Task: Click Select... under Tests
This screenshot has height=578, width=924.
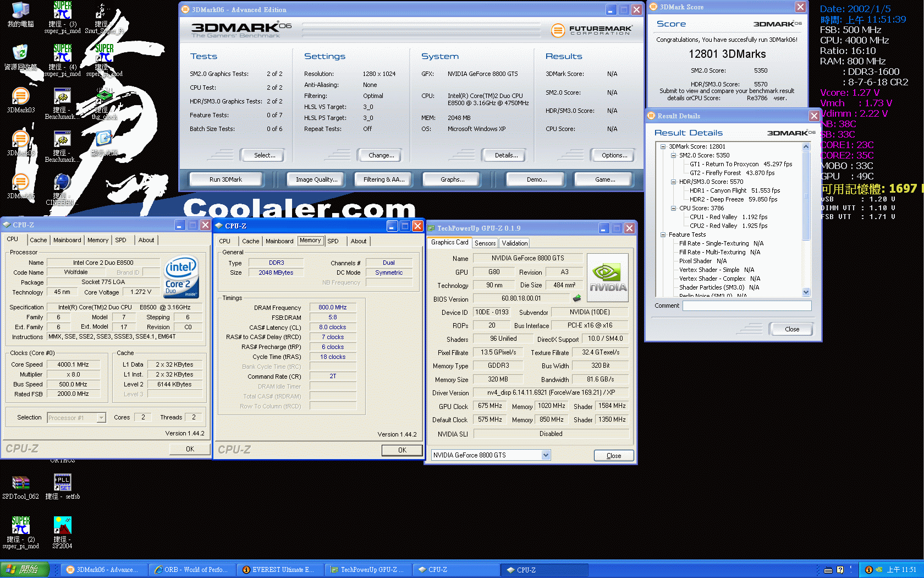Action: pos(265,155)
